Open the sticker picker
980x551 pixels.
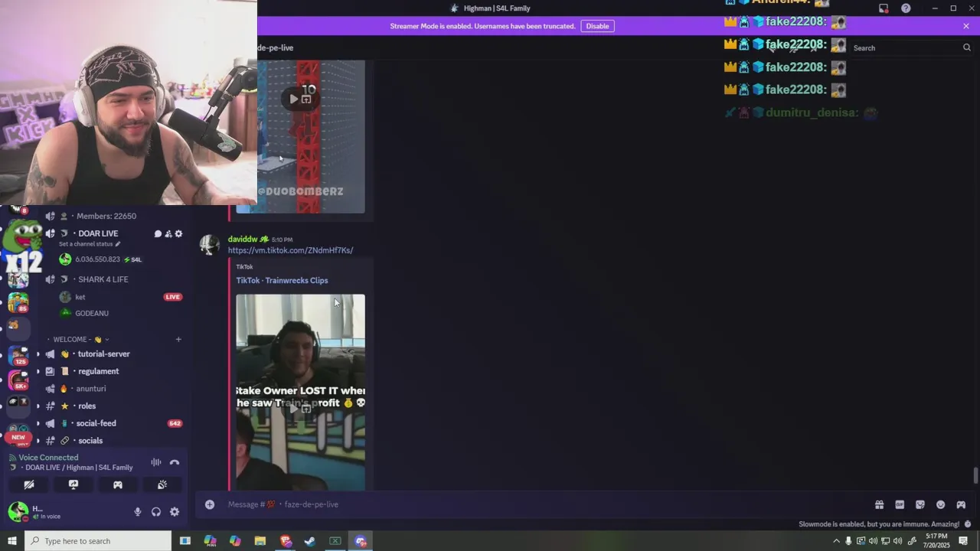pos(920,504)
